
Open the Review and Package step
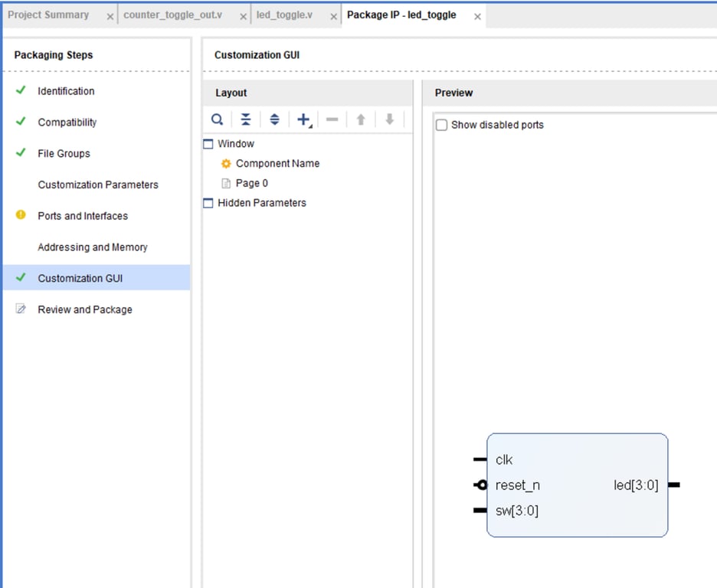(84, 310)
